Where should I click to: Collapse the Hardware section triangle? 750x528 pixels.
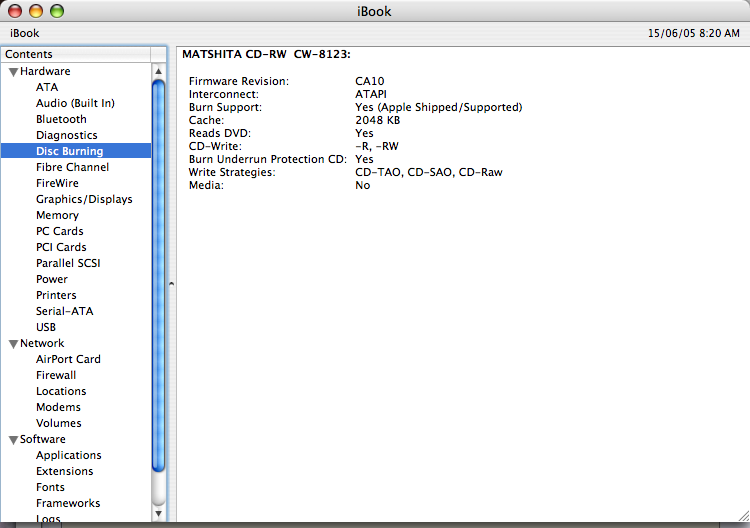pos(13,72)
